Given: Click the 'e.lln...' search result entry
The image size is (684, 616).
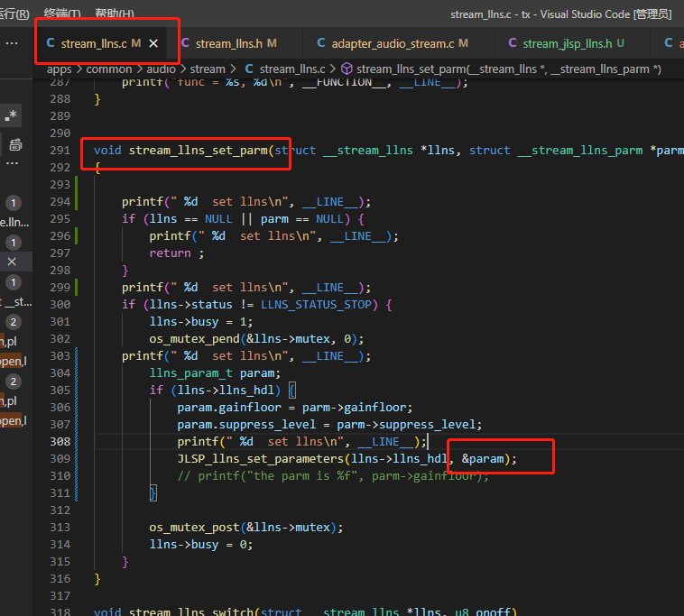Looking at the screenshot, I should pyautogui.click(x=14, y=223).
